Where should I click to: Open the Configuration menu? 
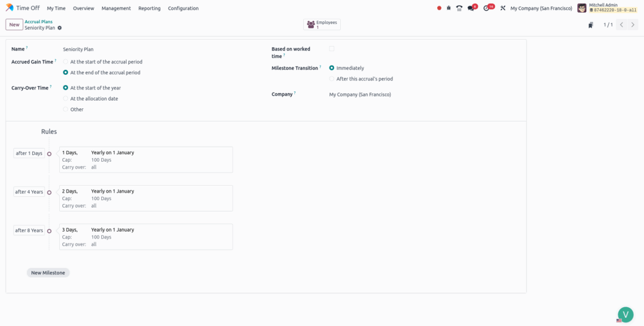click(183, 8)
